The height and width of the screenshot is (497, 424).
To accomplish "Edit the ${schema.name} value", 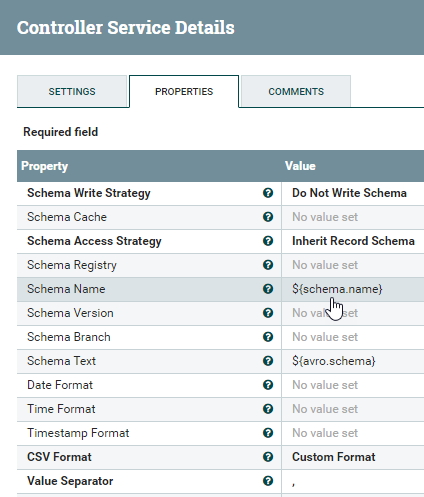I will 337,289.
